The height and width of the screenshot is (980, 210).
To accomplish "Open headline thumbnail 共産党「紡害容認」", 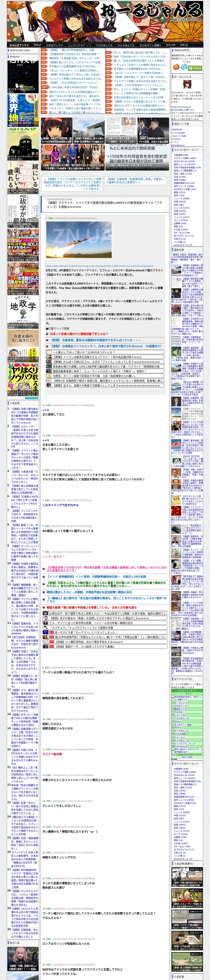I will point(56,131).
